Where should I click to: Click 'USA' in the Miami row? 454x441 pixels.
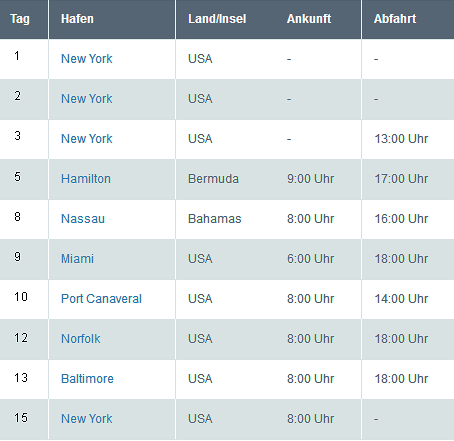point(200,259)
